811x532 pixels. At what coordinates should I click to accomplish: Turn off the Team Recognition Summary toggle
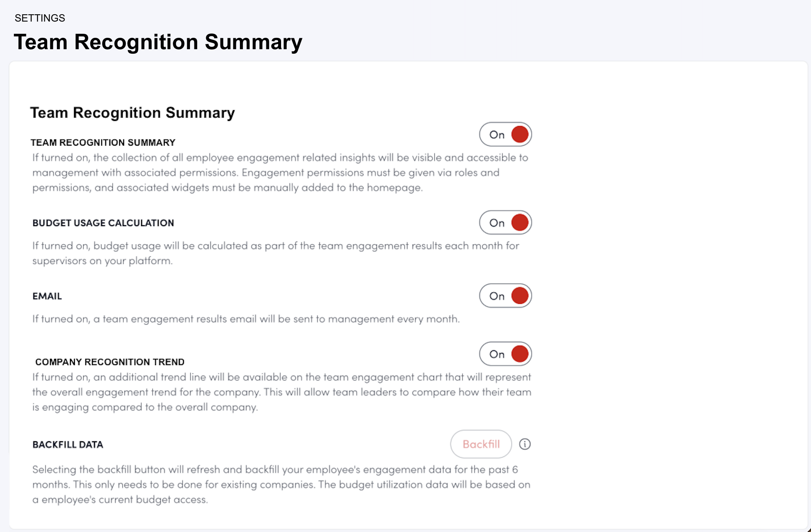coord(506,135)
